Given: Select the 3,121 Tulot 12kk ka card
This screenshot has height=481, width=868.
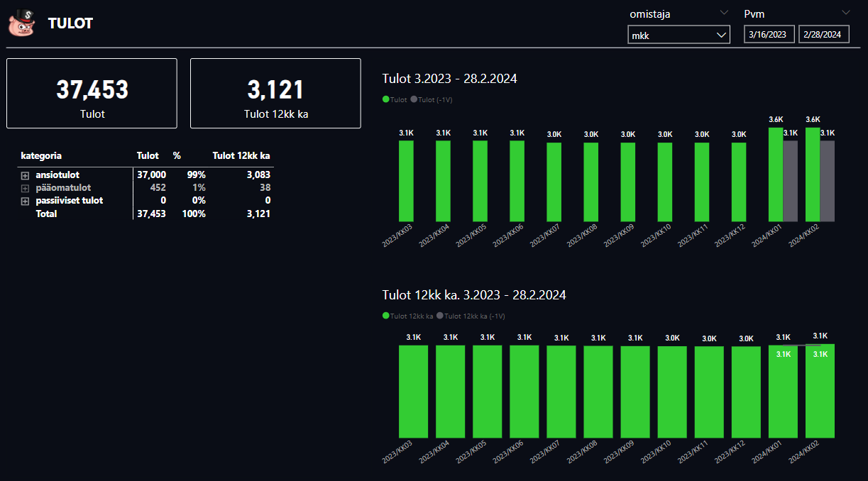Looking at the screenshot, I should (x=275, y=94).
